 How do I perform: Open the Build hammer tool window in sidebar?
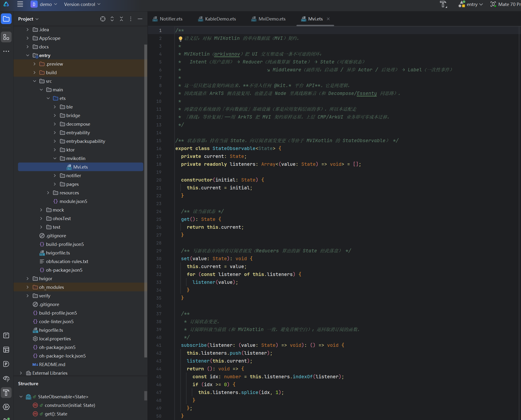(6, 393)
